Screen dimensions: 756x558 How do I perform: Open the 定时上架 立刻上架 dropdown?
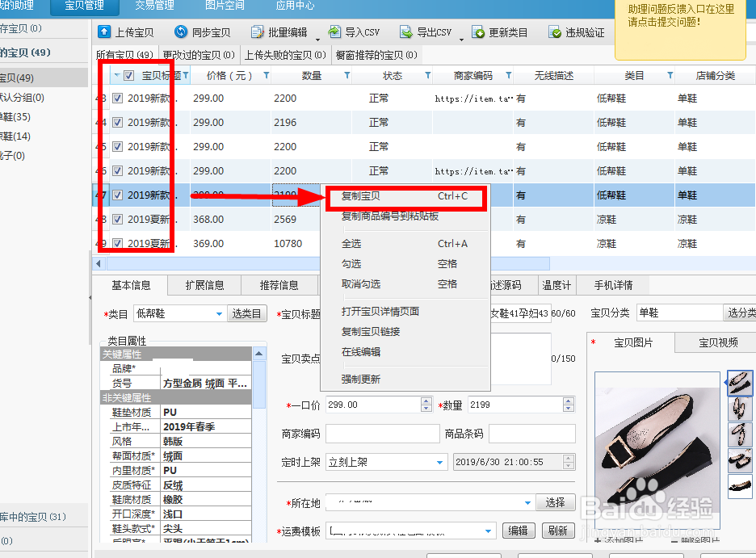(386, 462)
